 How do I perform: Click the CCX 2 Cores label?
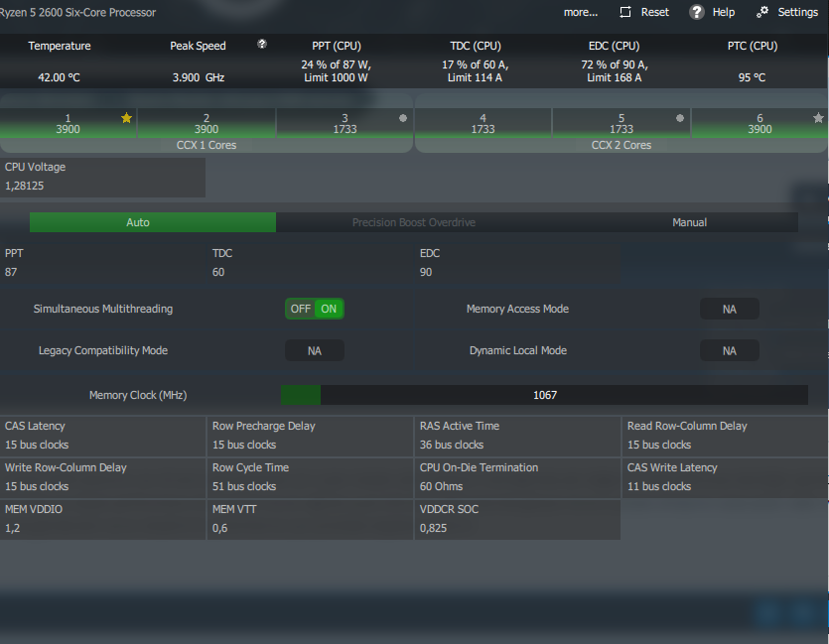[x=622, y=145]
